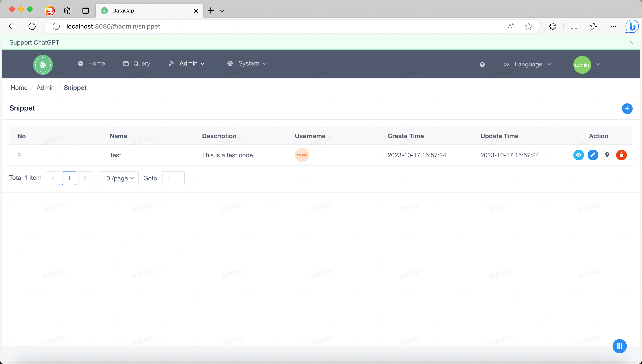The image size is (642, 364).
Task: Click Home in the breadcrumb
Action: pos(19,88)
